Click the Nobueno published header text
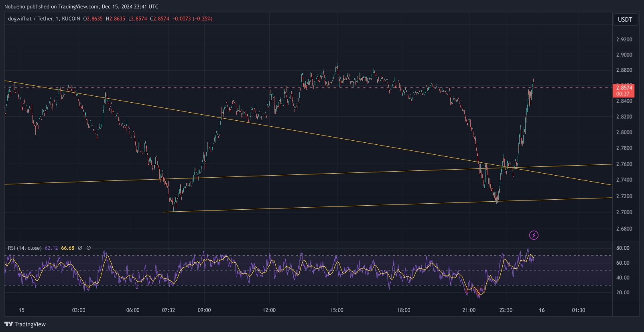Image resolution: width=644 pixels, height=332 pixels. [81, 6]
